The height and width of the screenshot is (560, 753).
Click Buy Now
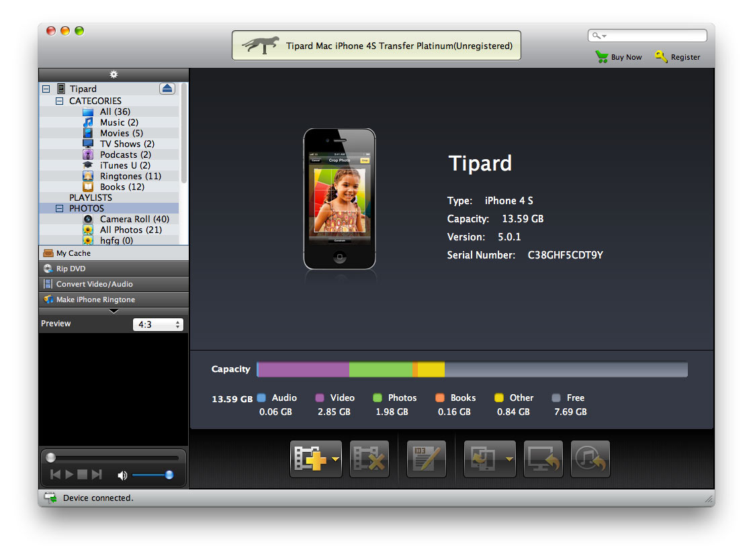[x=619, y=56]
